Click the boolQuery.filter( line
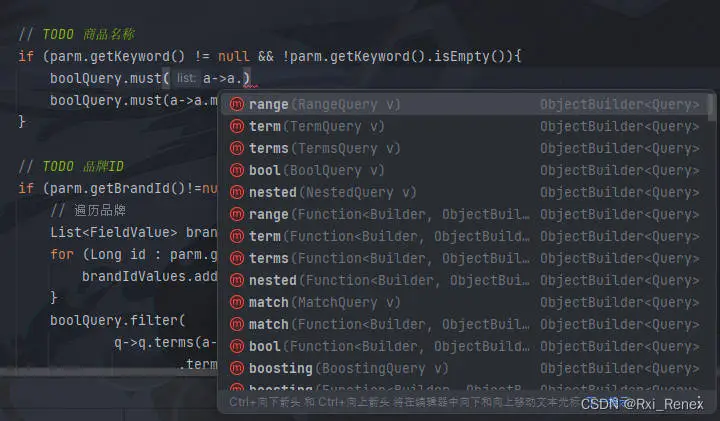This screenshot has width=720, height=421. 118,320
